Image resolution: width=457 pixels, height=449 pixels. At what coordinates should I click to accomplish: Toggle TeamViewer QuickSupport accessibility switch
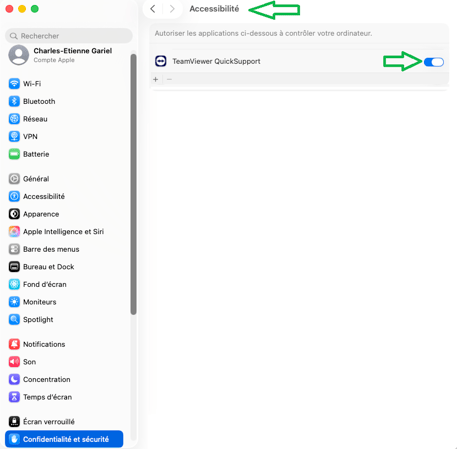[x=434, y=62]
